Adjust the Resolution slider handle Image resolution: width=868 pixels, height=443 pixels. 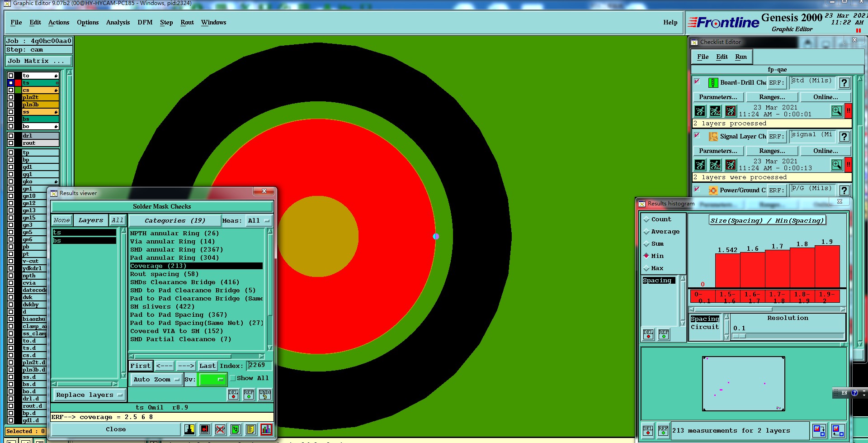pos(739,336)
